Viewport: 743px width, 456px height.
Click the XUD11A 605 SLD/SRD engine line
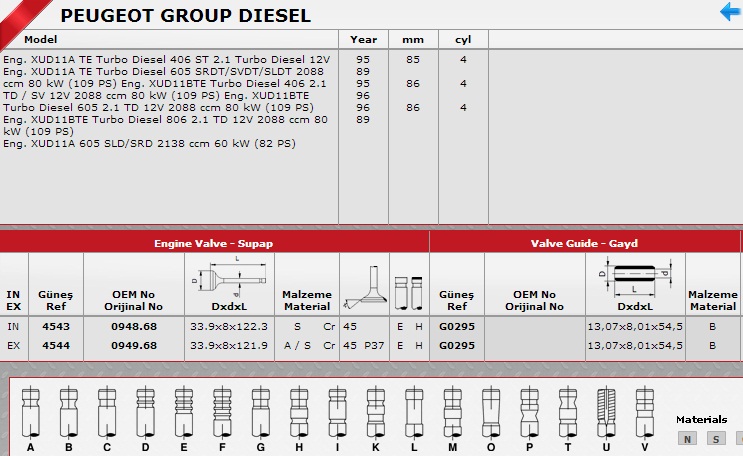tap(149, 143)
